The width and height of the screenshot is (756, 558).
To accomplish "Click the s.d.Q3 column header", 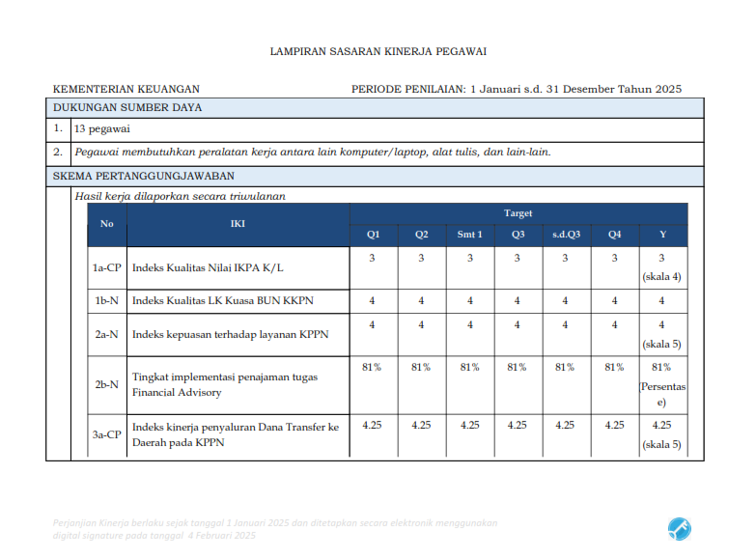I will (566, 235).
